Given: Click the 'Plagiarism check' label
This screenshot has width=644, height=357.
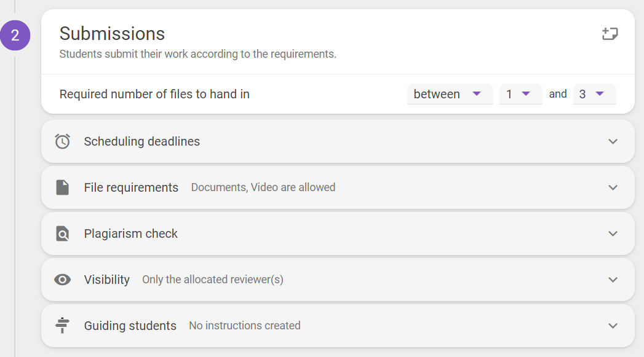Looking at the screenshot, I should tap(130, 233).
